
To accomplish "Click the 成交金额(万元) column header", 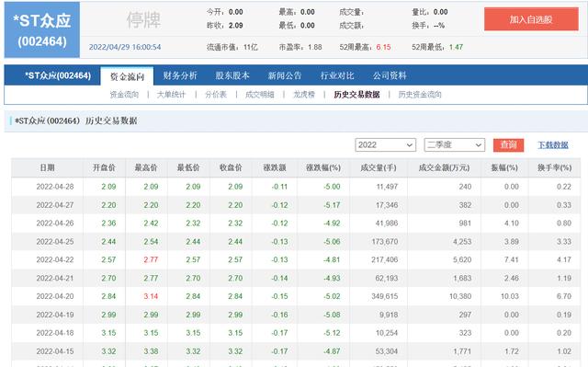I will click(444, 167).
